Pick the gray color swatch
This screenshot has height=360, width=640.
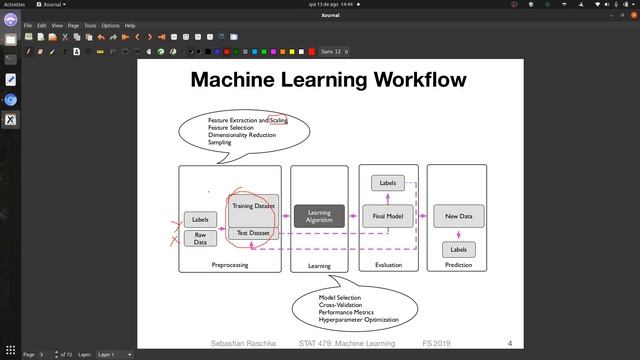pyautogui.click(x=245, y=52)
